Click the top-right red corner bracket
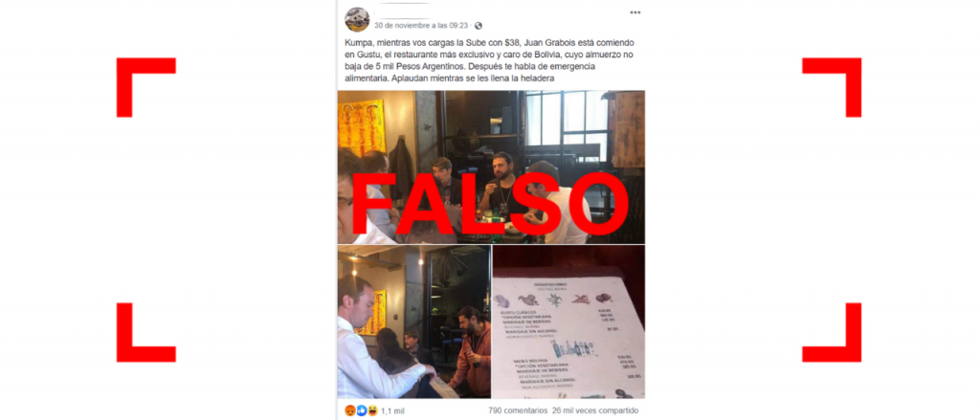The image size is (980, 420). pos(832,87)
